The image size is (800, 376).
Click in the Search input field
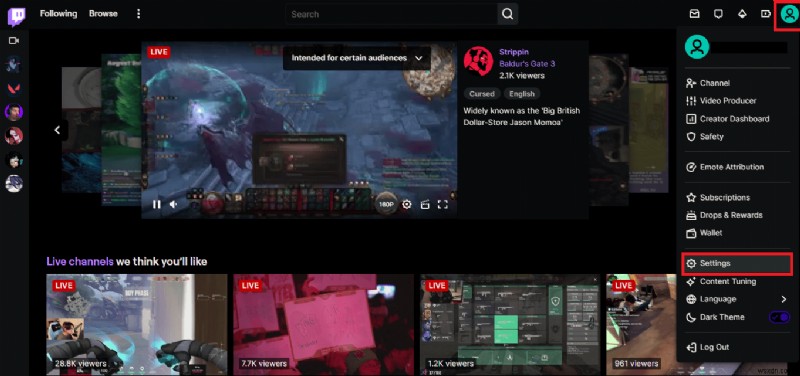391,14
